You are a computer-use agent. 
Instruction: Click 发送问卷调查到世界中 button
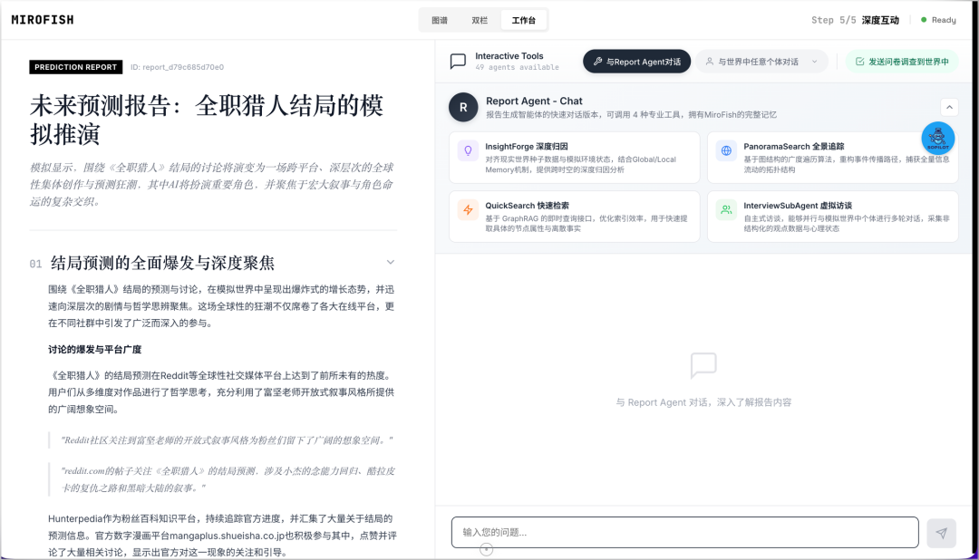901,62
